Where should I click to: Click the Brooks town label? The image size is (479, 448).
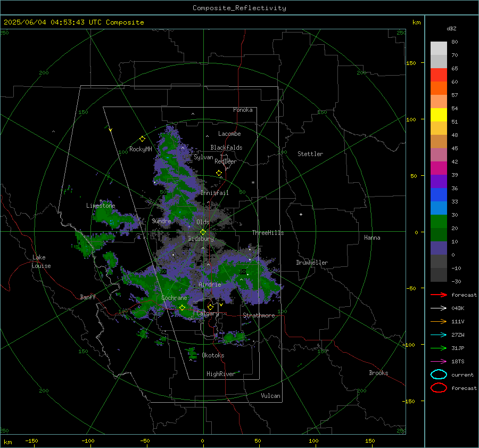pos(378,373)
